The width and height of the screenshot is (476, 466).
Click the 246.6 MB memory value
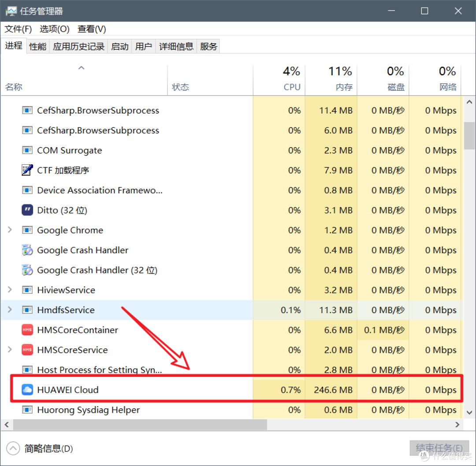coord(333,390)
